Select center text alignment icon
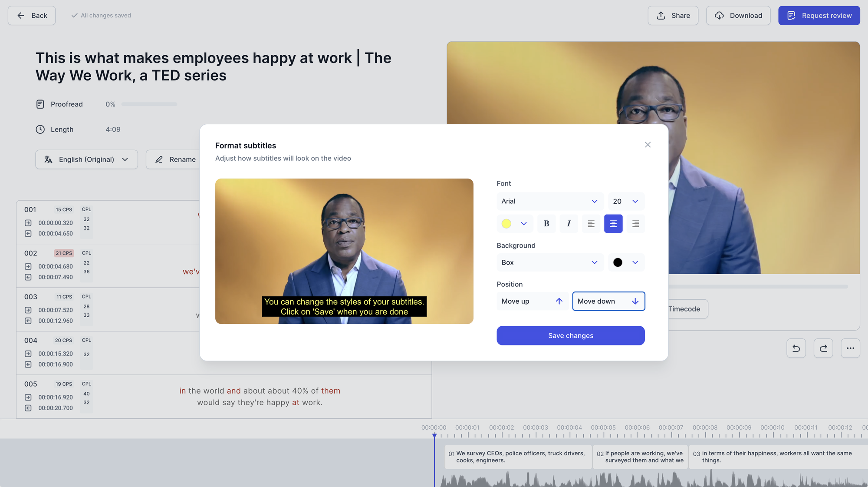Image resolution: width=868 pixels, height=487 pixels. click(x=613, y=223)
